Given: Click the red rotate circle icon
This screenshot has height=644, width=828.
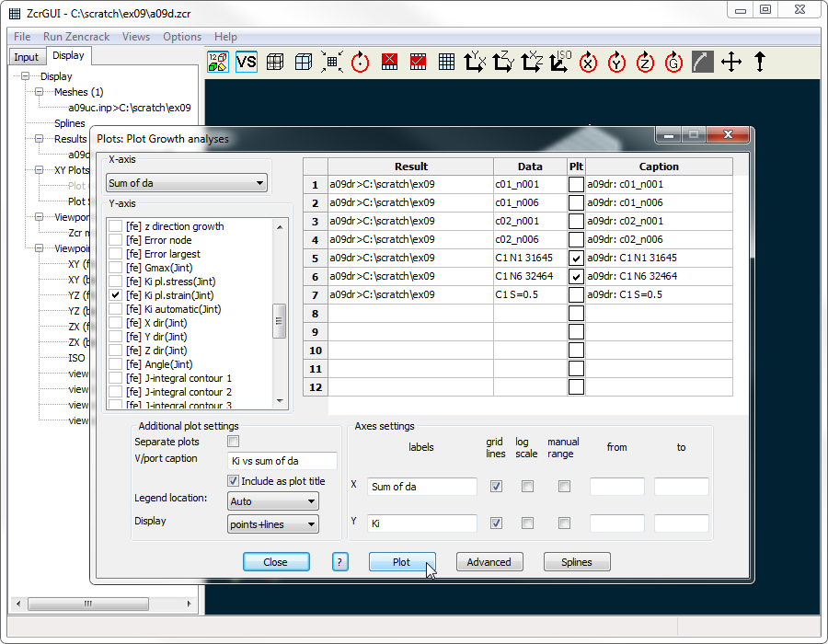Looking at the screenshot, I should click(x=360, y=63).
